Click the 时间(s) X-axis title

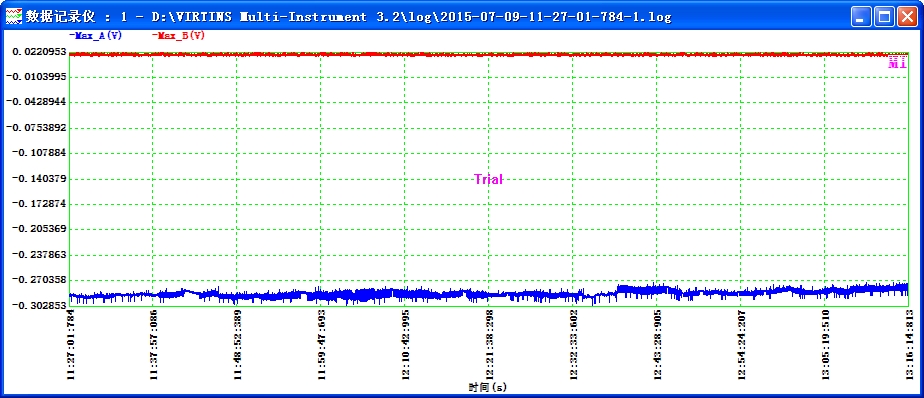[488, 387]
